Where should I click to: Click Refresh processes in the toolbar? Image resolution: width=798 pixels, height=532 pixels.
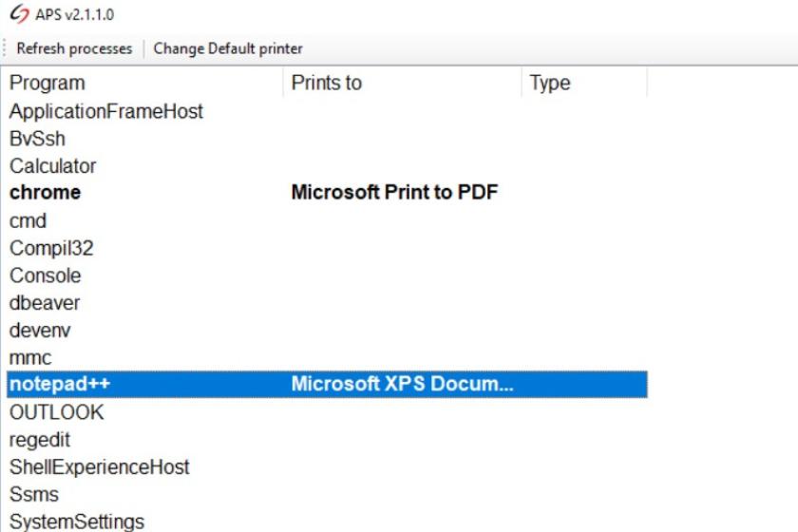click(x=74, y=48)
